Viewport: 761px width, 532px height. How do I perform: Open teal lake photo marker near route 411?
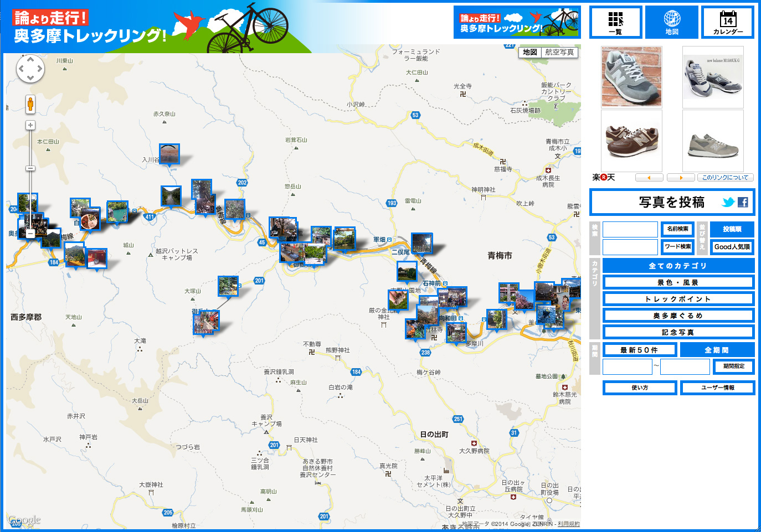click(x=117, y=211)
